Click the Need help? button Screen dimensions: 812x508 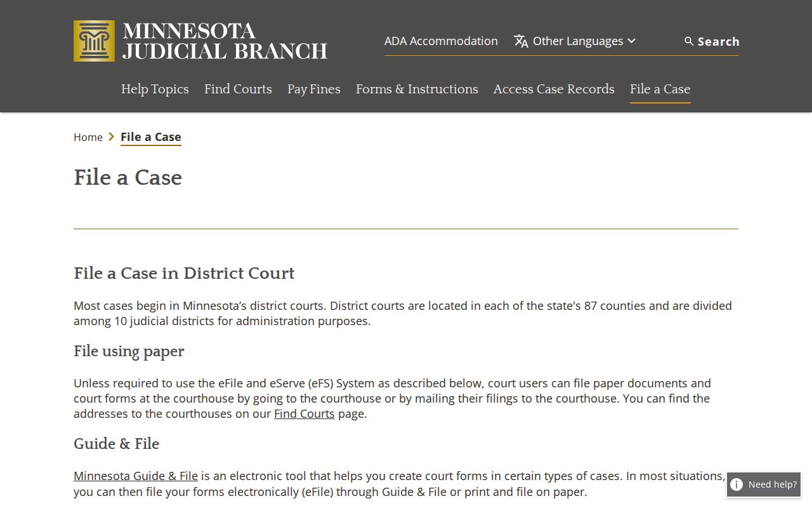tap(764, 485)
